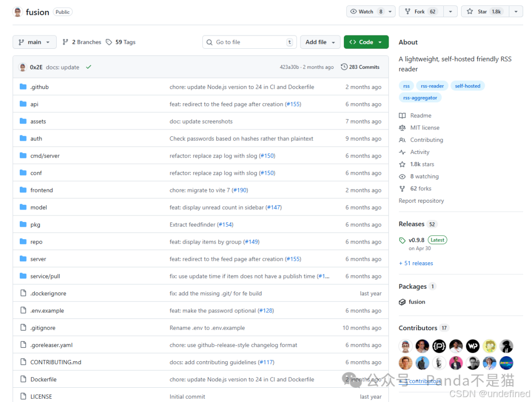Open the main branch selector dropdown
The height and width of the screenshot is (402, 532).
pyautogui.click(x=34, y=42)
